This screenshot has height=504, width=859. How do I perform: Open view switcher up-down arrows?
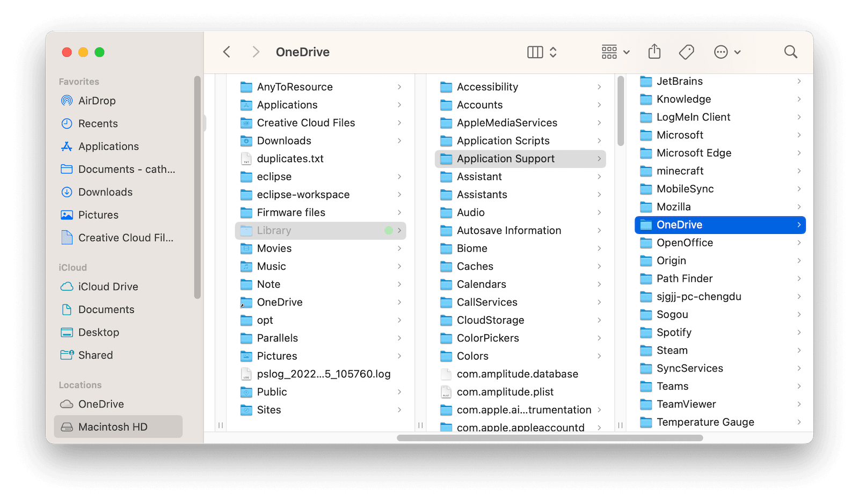(x=553, y=52)
